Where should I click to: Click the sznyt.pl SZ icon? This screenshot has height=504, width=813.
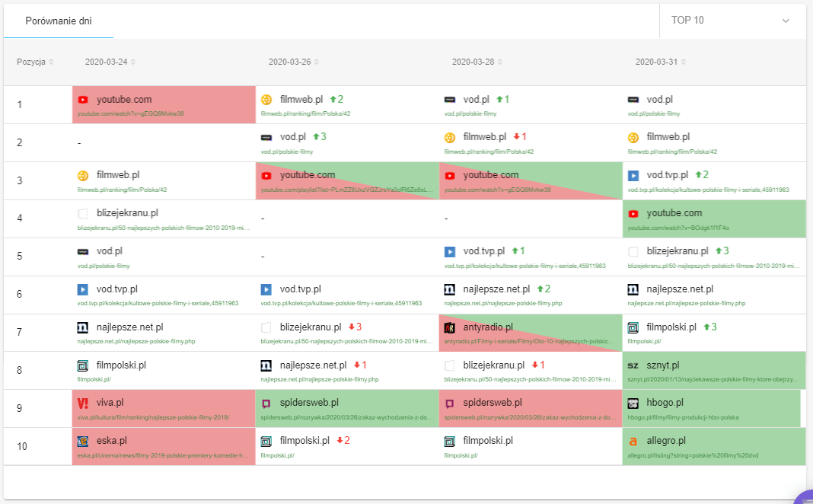pos(633,365)
